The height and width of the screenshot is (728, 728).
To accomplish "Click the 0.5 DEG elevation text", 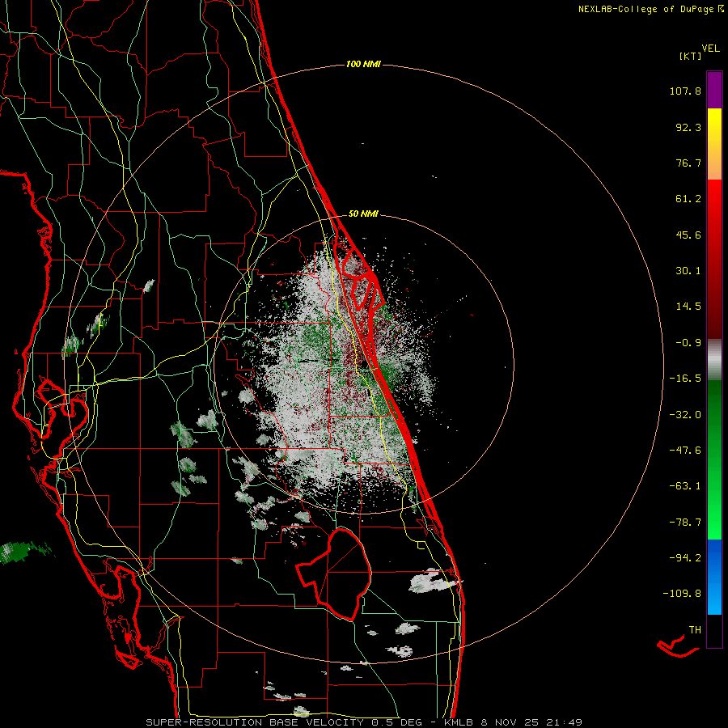I will point(396,722).
